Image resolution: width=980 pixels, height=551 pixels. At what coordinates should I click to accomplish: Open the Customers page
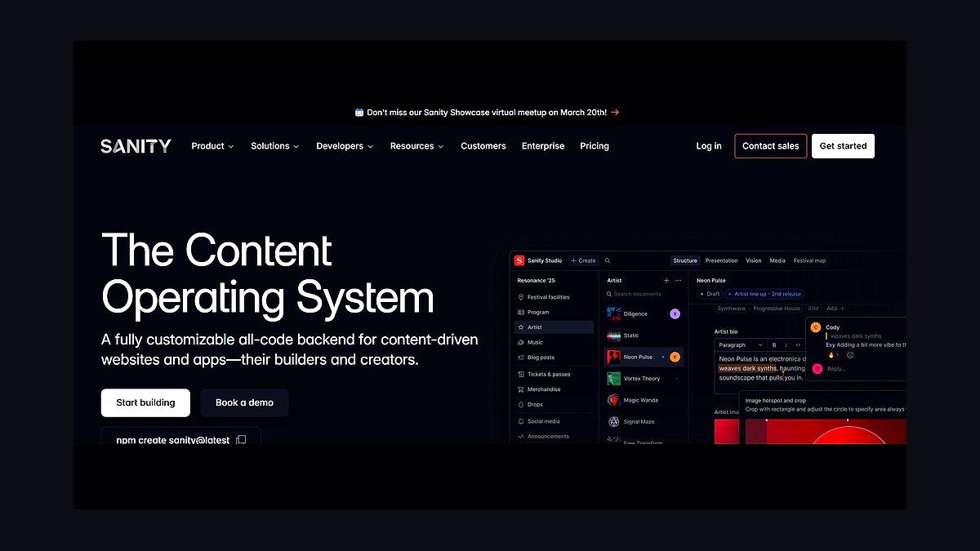483,146
